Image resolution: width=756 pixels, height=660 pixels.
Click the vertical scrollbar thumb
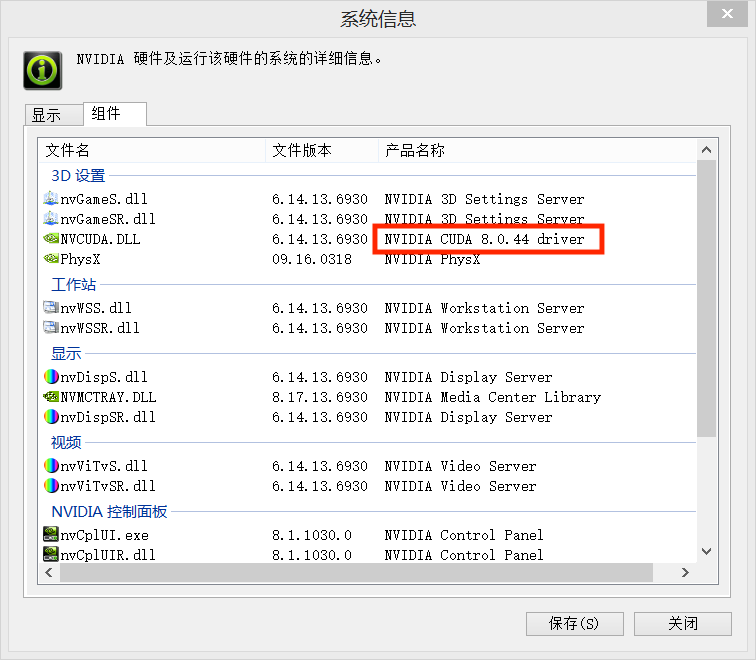[706, 298]
